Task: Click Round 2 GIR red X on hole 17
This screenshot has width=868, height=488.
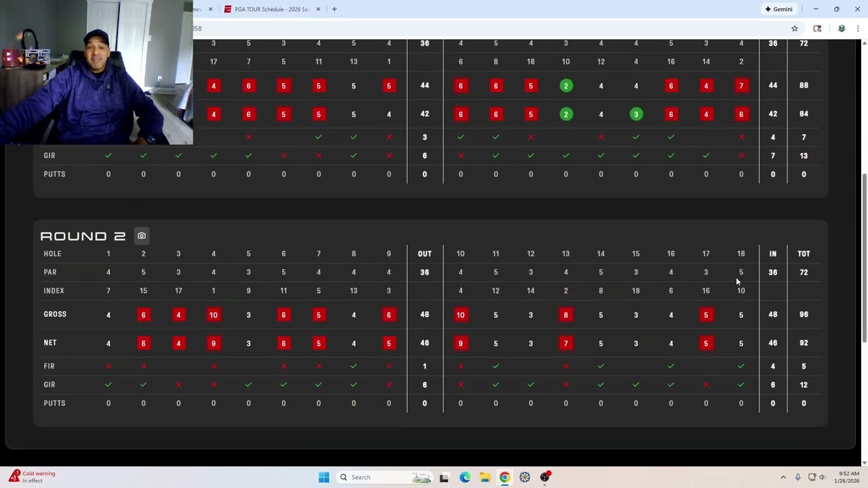Action: [706, 384]
